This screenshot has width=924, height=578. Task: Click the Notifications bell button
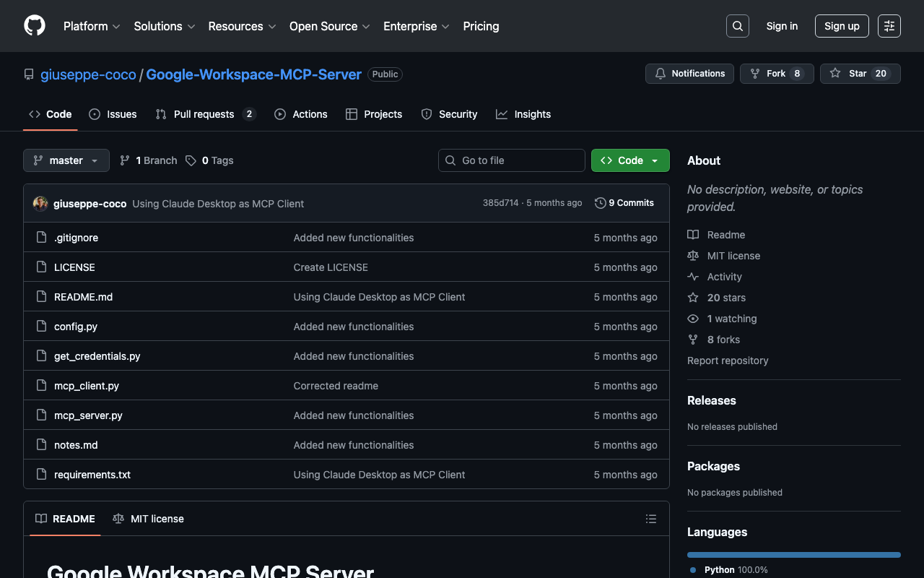(689, 74)
